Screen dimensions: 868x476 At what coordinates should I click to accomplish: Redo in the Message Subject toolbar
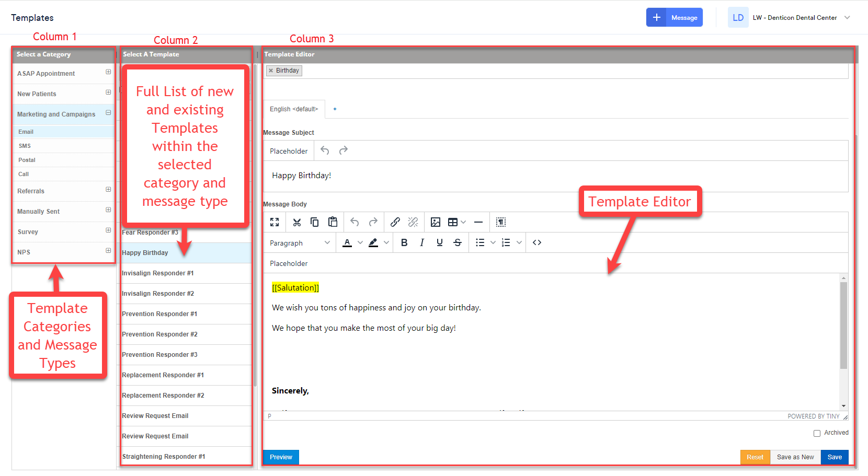344,150
